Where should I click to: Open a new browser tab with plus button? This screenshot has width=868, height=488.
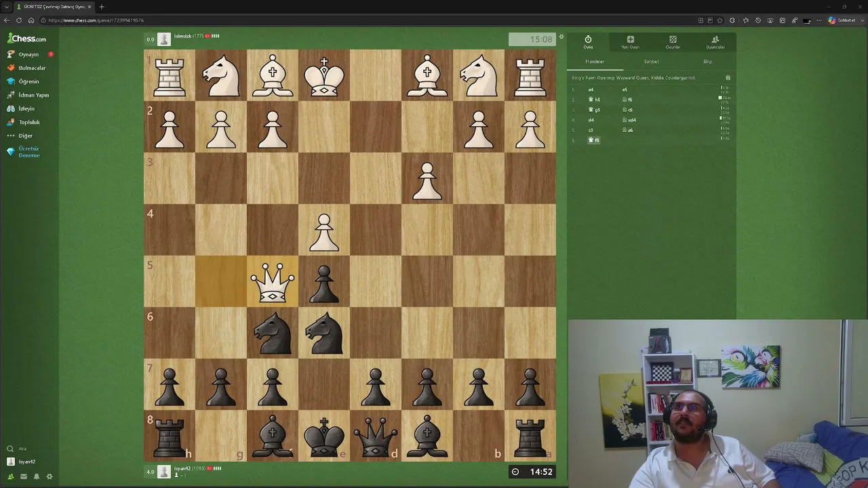102,7
